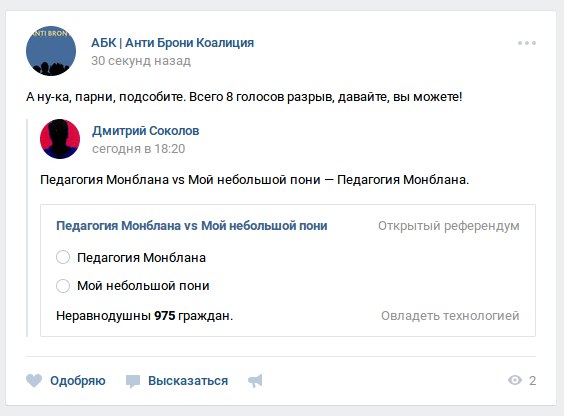Click the eye views counter icon

pyautogui.click(x=515, y=380)
